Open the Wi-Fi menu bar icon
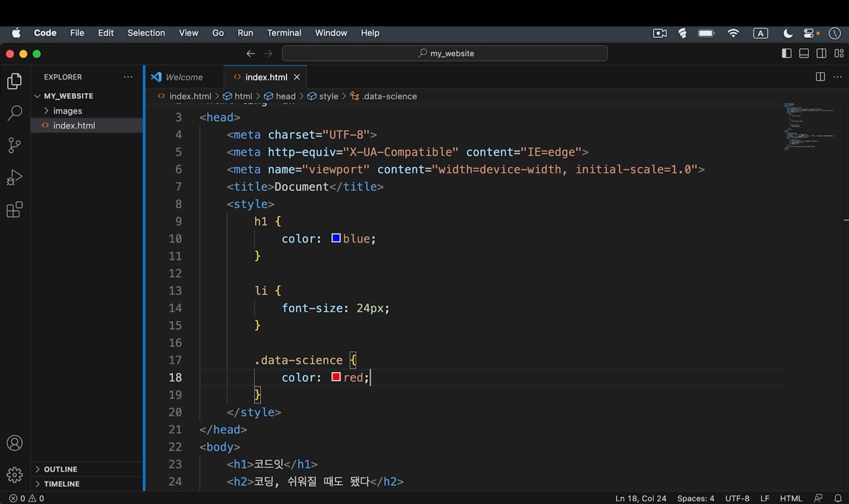The height and width of the screenshot is (504, 849). 733,33
